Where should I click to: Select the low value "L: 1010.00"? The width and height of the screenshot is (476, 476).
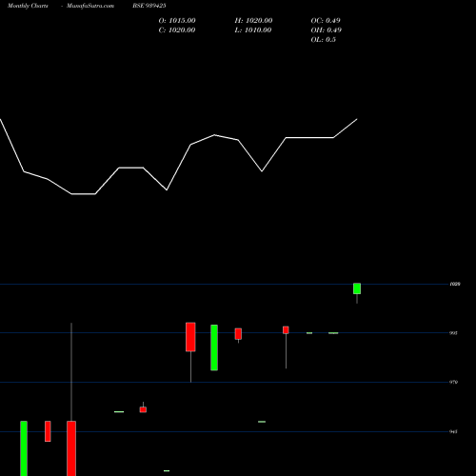(x=253, y=30)
